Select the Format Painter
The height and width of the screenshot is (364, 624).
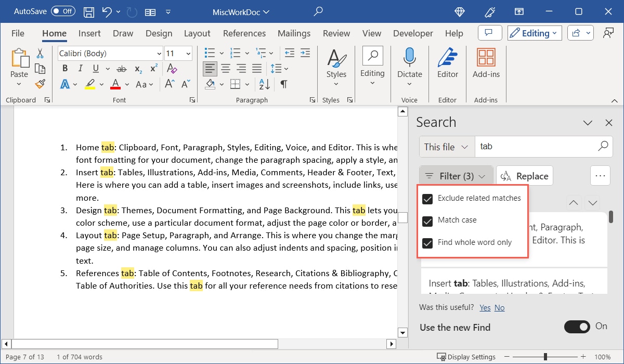click(40, 84)
